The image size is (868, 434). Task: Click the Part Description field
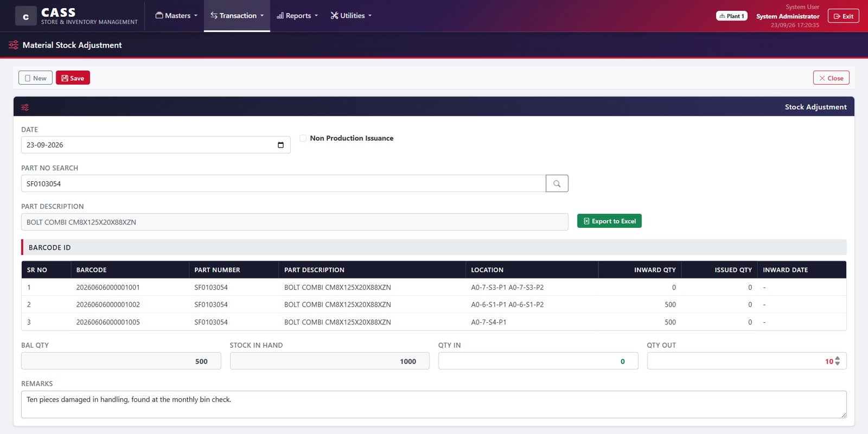click(295, 222)
